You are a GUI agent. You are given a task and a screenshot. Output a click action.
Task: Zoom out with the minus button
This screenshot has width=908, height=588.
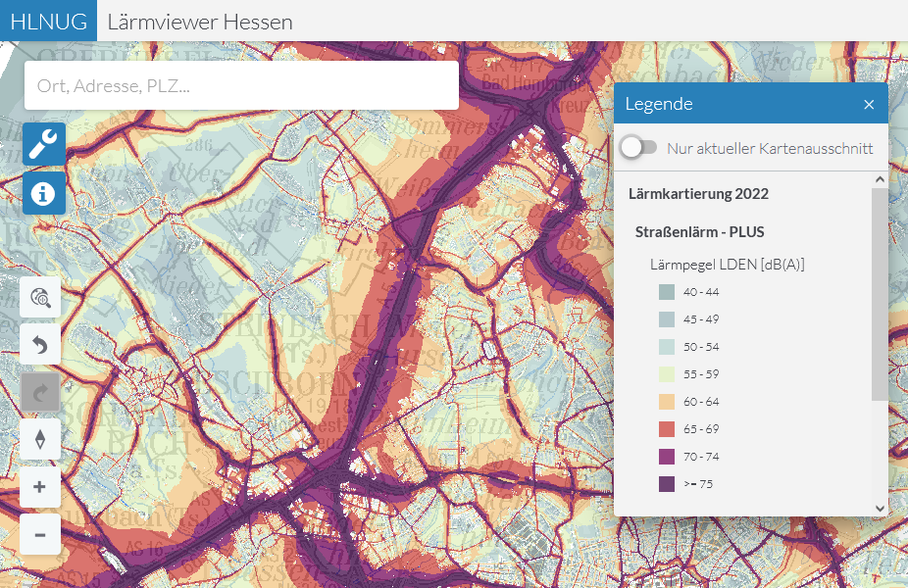pos(40,535)
